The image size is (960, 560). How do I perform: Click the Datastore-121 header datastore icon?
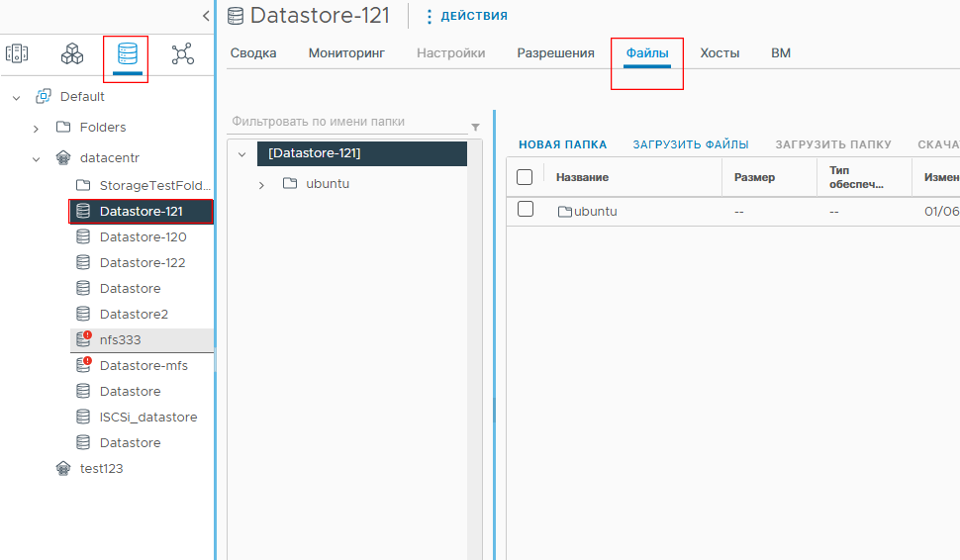236,16
